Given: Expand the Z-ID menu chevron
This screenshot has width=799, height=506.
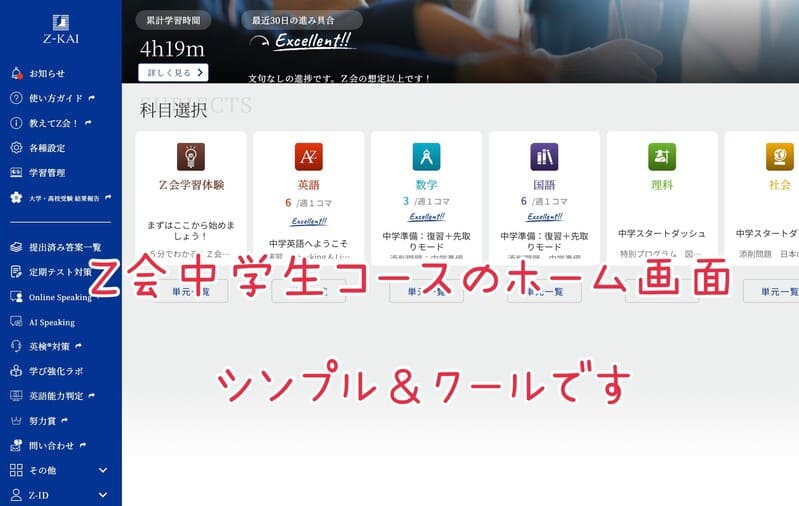Looking at the screenshot, I should tap(103, 495).
